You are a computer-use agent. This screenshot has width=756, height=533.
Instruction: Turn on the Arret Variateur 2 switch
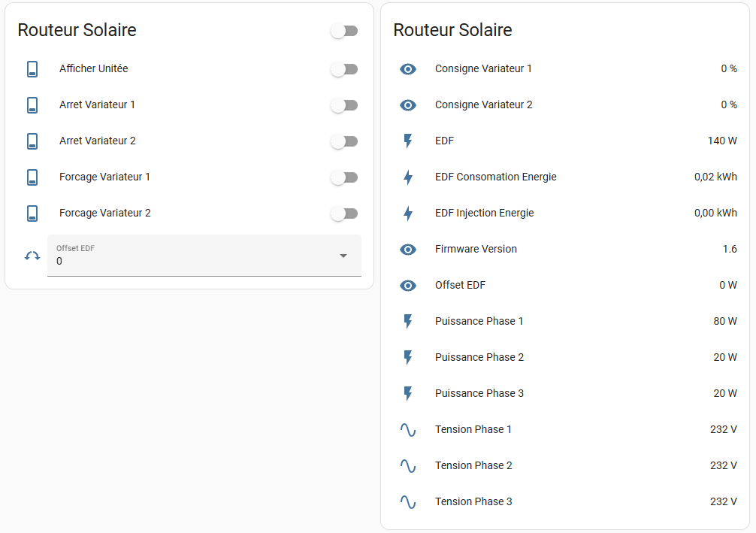[x=344, y=141]
